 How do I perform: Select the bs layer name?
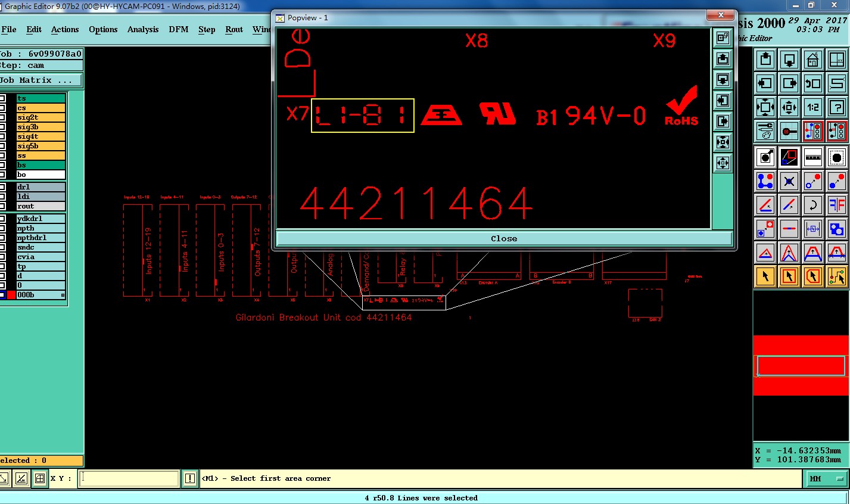point(41,165)
